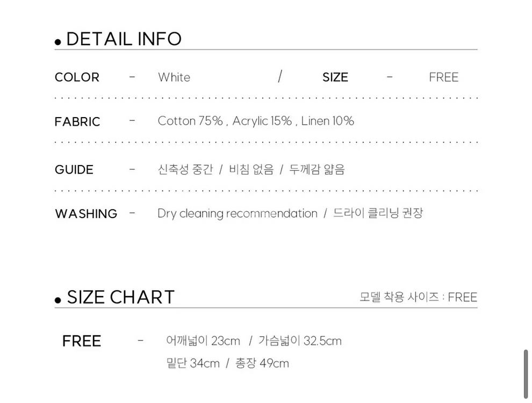Viewport: 532px width, 403px height.
Task: Select the SIZE label
Action: (x=335, y=77)
